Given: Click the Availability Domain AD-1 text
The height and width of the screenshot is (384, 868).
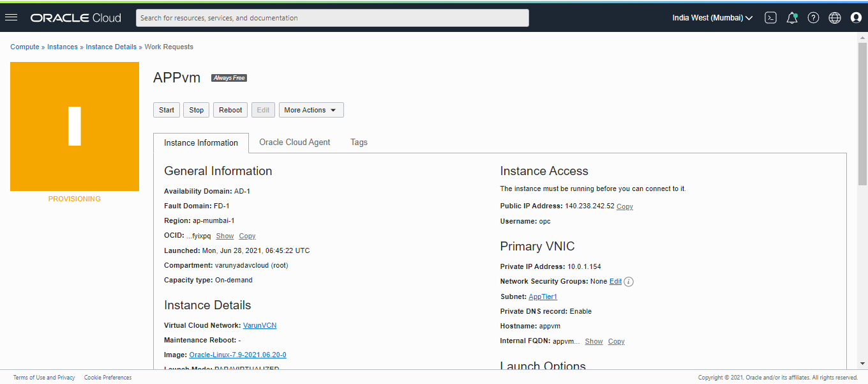Looking at the screenshot, I should click(243, 191).
